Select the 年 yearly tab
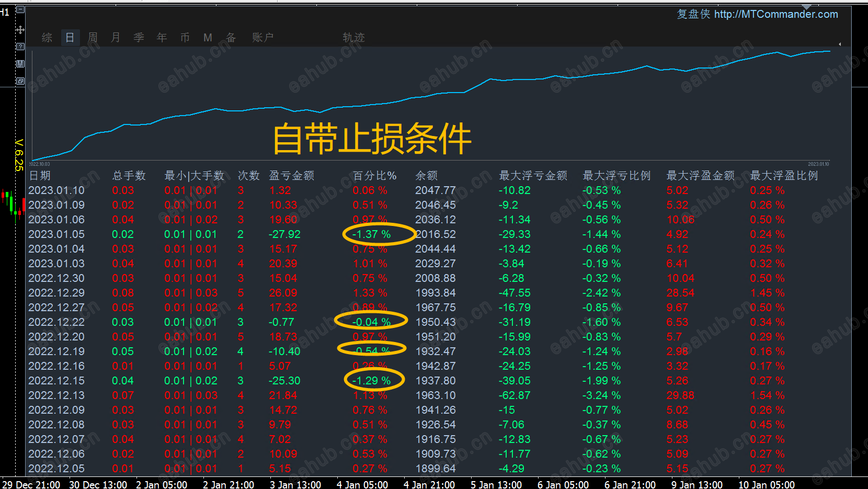868x489 pixels. point(162,38)
